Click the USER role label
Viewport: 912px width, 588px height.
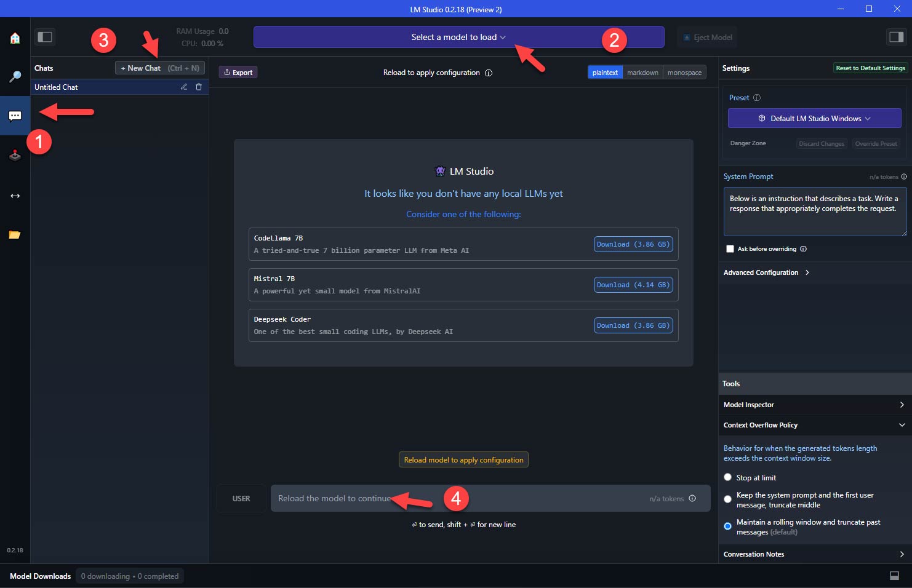[x=241, y=498]
